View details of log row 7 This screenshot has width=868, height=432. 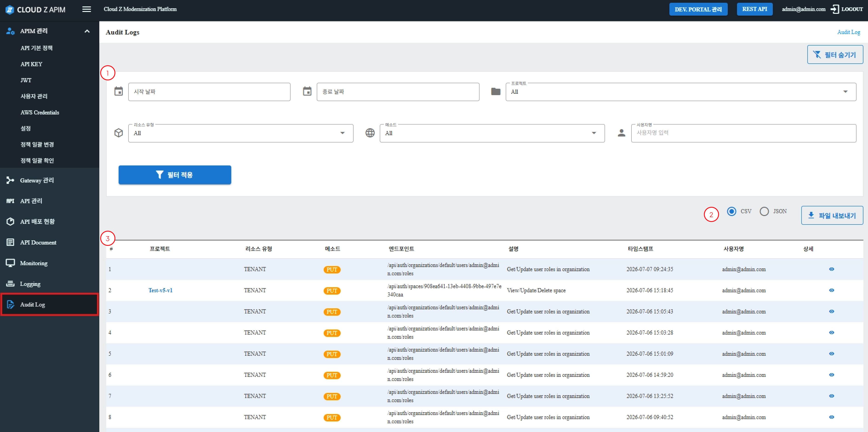coord(832,396)
